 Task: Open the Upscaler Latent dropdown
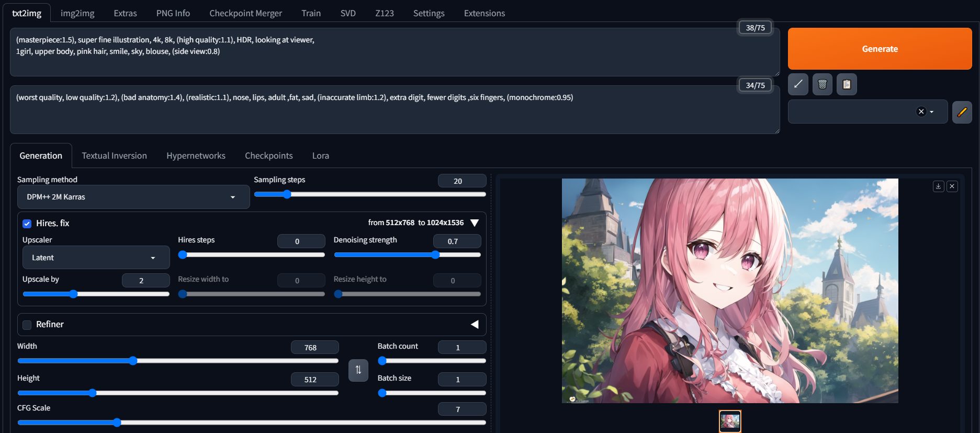96,258
